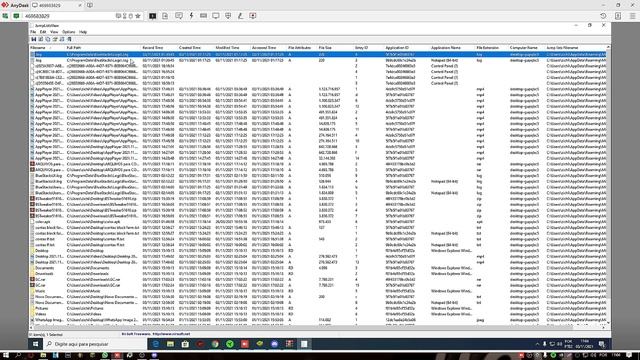640x360 pixels.
Task: Open File Explorer on remote taskbar
Action: tap(170, 344)
